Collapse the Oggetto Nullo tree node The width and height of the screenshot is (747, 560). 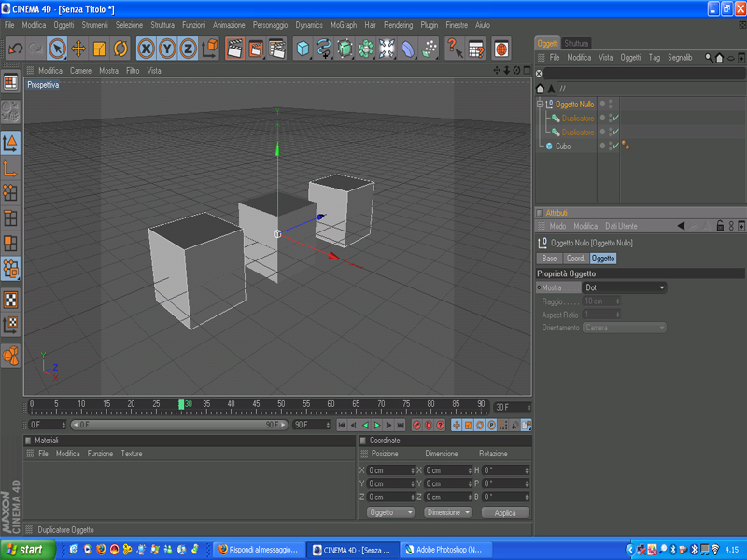coord(540,105)
